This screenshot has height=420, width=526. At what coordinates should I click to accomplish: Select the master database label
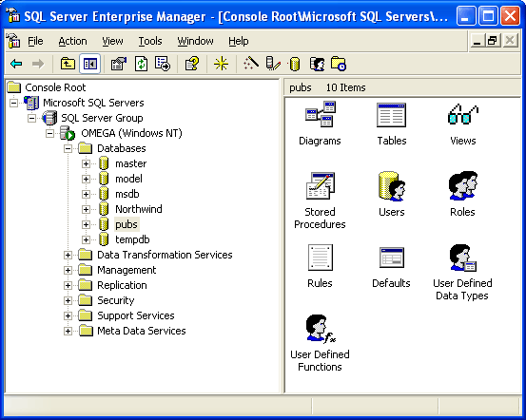coord(131,163)
